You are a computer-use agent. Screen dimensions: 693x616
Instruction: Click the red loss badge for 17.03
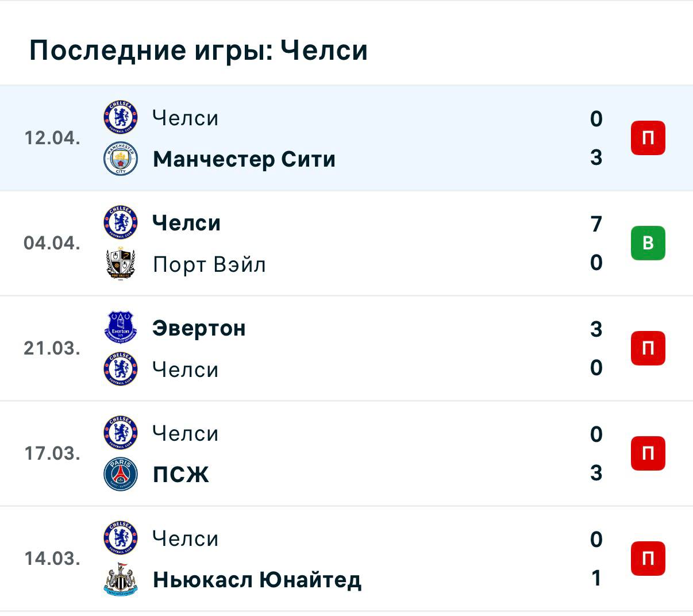[648, 453]
